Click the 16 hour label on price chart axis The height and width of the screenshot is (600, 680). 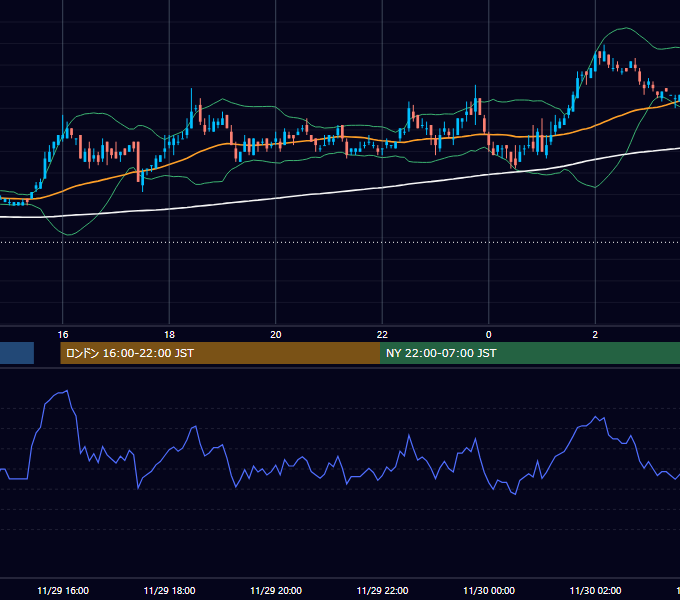pos(63,335)
